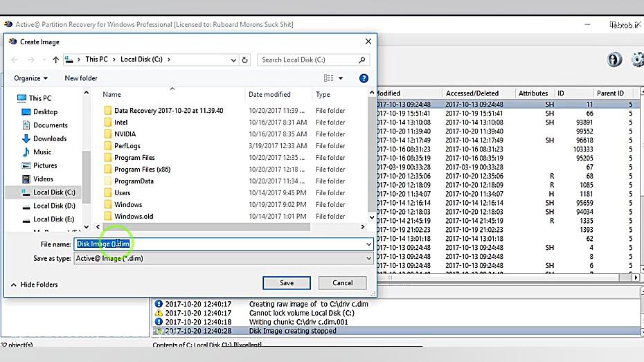The image size is (644, 362).
Task: Click the change view layout icon
Action: pyautogui.click(x=328, y=78)
